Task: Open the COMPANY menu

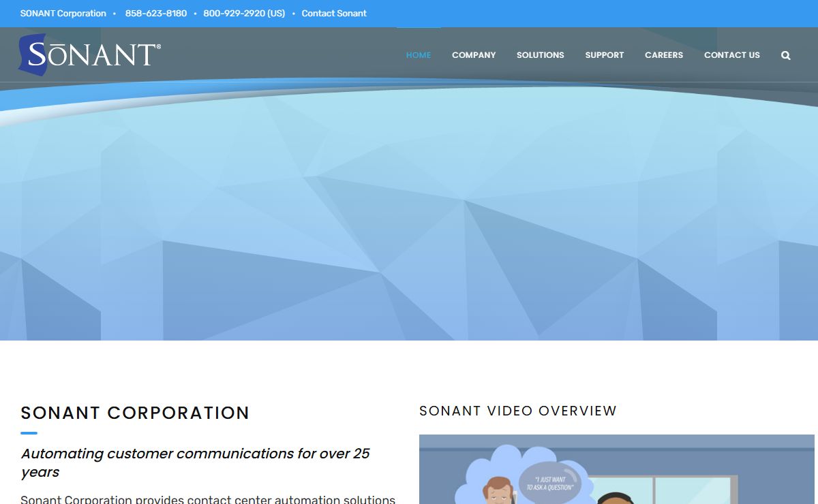Action: click(x=474, y=55)
